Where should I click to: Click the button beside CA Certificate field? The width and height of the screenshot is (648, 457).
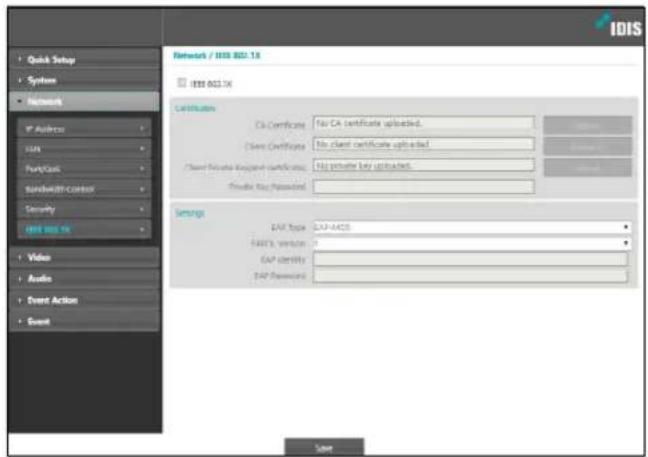(588, 125)
